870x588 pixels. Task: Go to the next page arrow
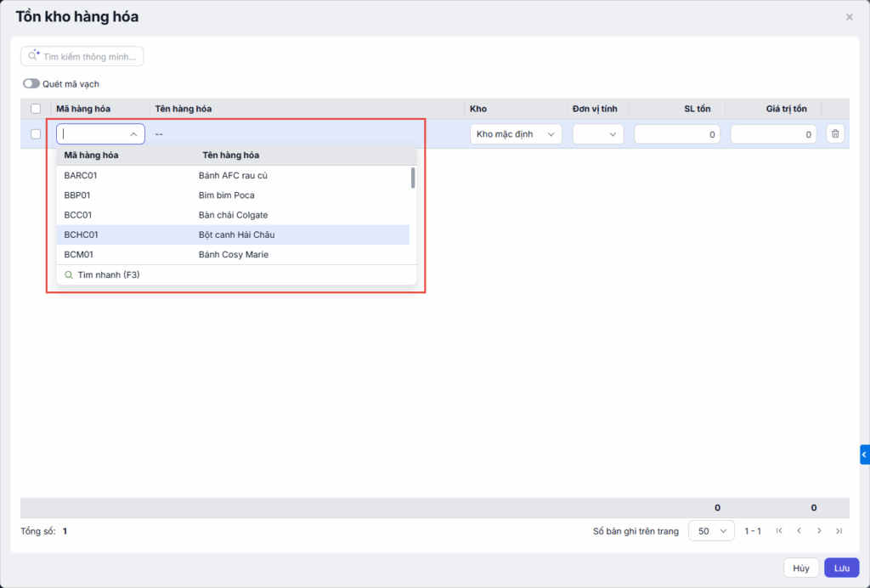tap(819, 531)
